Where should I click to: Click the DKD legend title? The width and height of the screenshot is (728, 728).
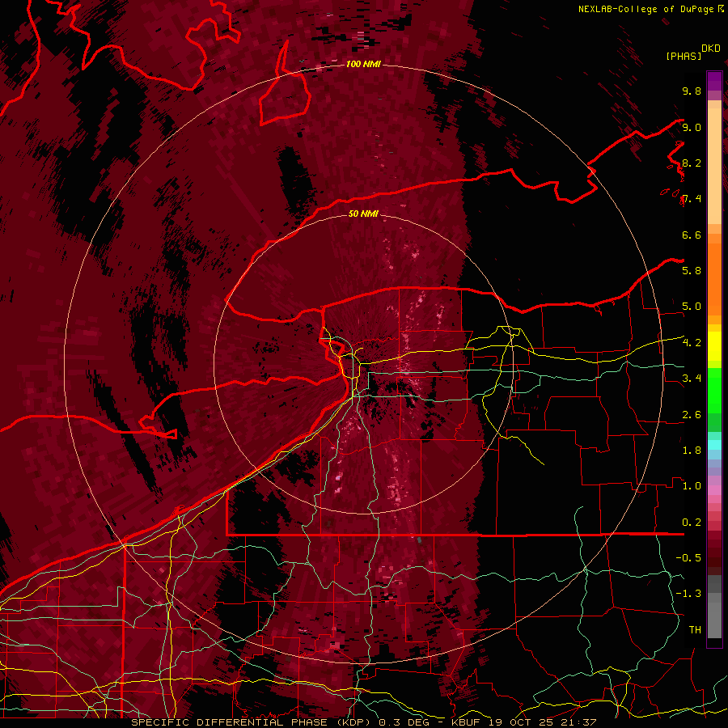[x=711, y=49]
